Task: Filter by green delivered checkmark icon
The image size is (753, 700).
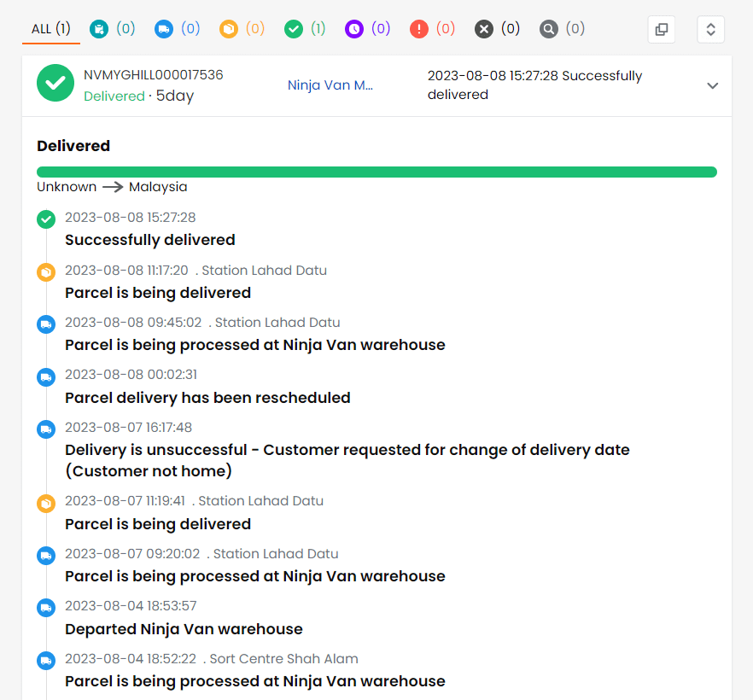Action: [294, 29]
